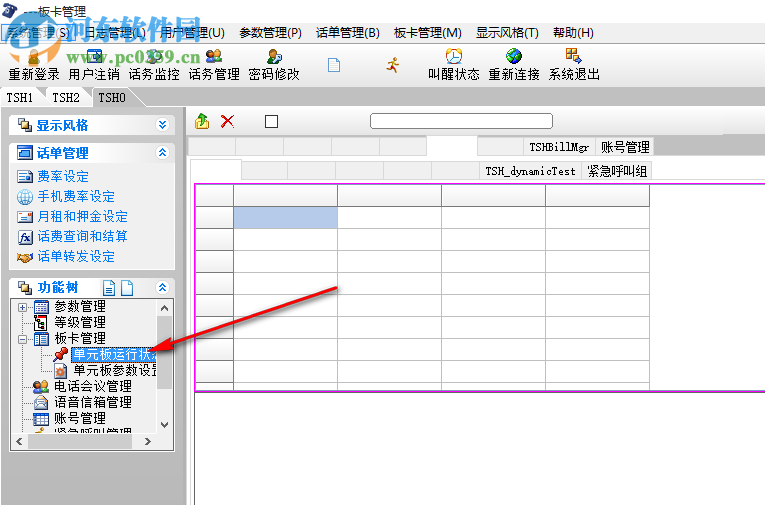Click the red X delete icon
This screenshot has height=505, width=765.
(227, 121)
